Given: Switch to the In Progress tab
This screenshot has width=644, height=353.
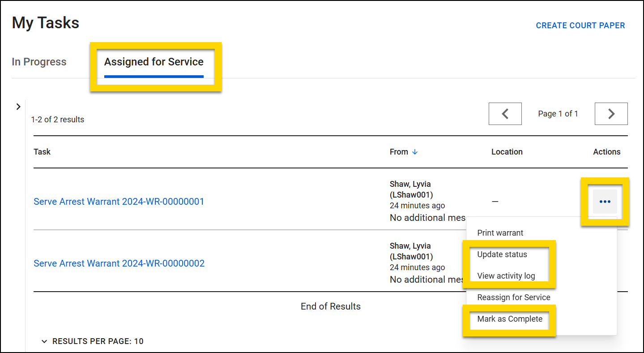Looking at the screenshot, I should (x=39, y=61).
